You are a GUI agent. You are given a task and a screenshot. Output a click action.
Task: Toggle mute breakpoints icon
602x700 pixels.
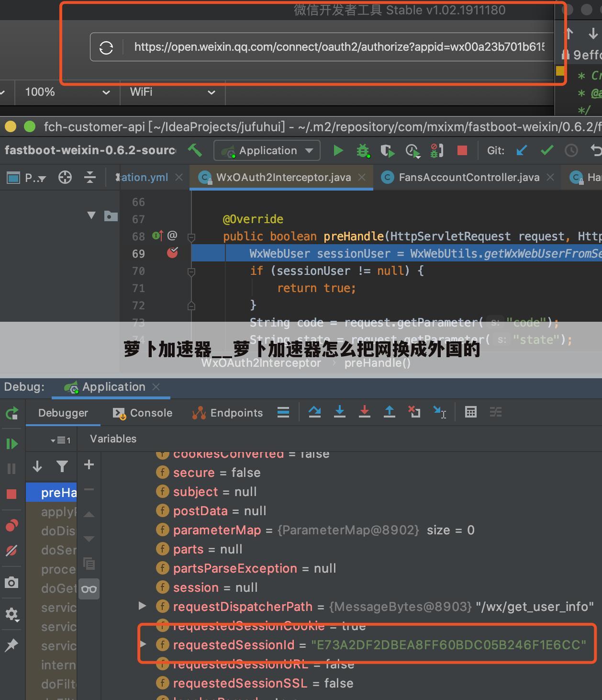[11, 551]
